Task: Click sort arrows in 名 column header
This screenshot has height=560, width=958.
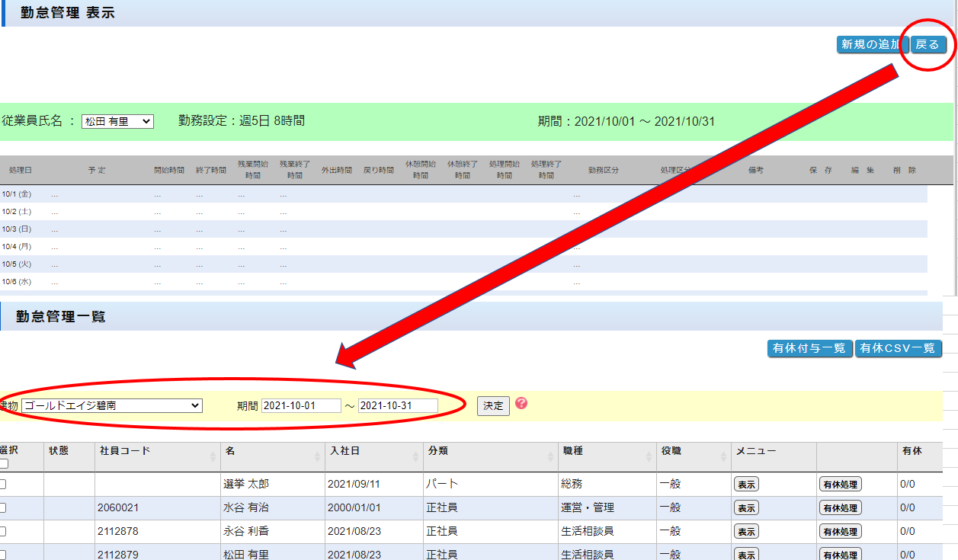Action: (318, 456)
